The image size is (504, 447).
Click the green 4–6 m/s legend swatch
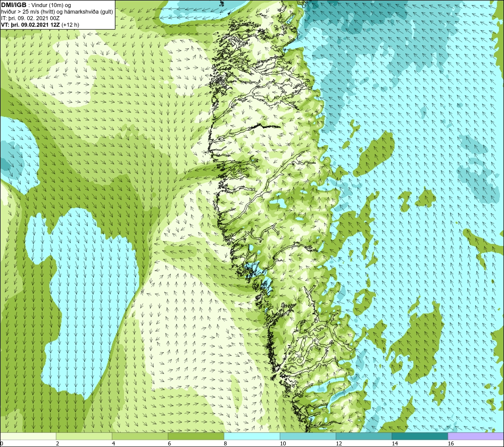pos(140,436)
